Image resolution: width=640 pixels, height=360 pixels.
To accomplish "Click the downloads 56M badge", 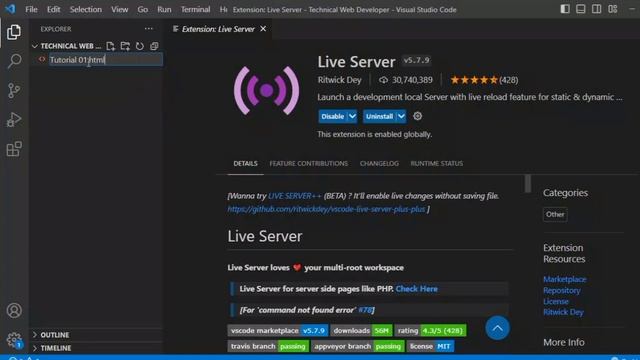I will [x=361, y=330].
